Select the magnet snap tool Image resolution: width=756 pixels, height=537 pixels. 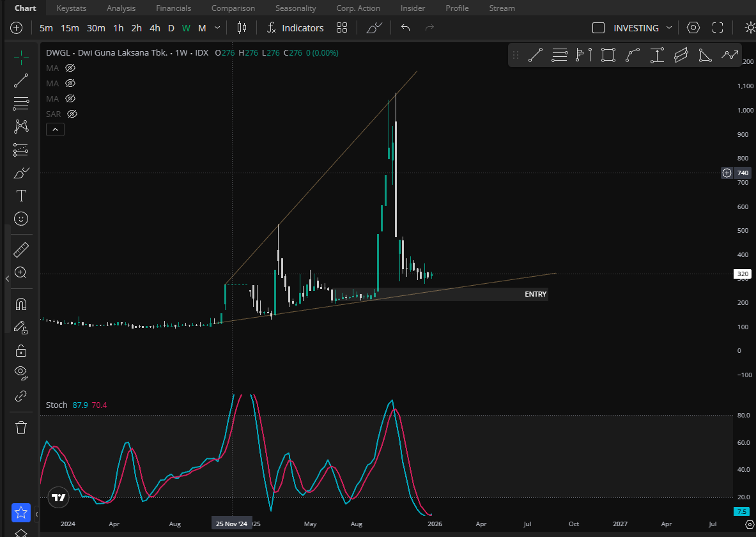click(20, 303)
